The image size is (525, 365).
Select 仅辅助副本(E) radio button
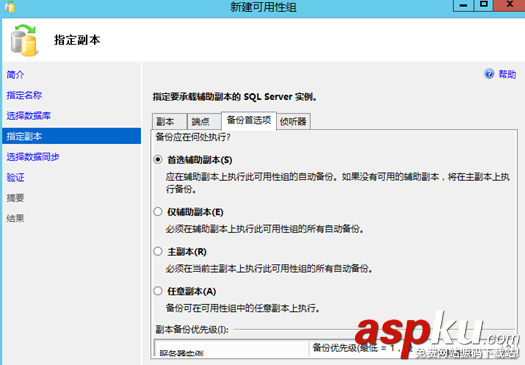tap(158, 212)
